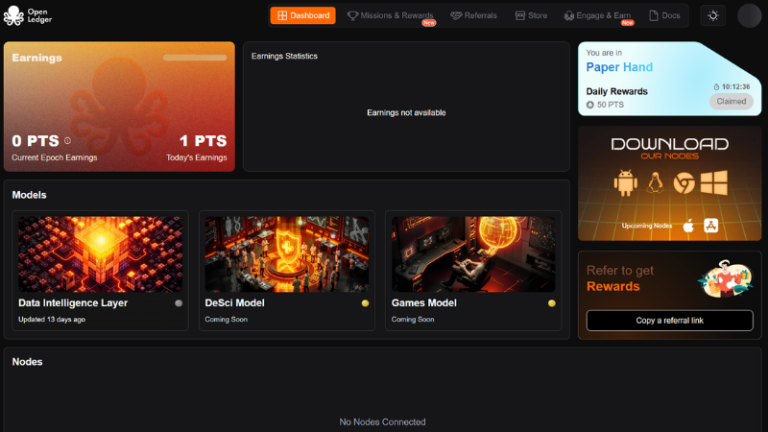
Task: Open the Games Model card image
Action: [x=473, y=254]
